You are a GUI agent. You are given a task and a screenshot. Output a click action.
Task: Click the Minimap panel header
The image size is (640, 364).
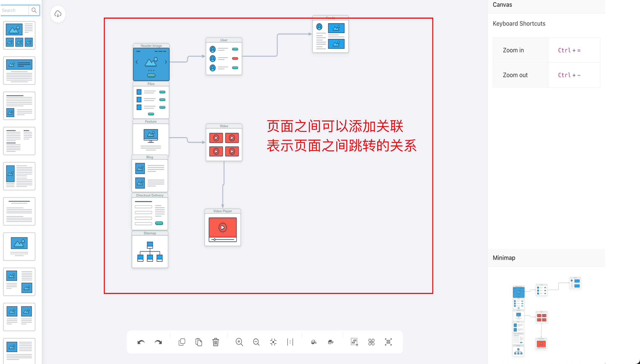(x=546, y=258)
